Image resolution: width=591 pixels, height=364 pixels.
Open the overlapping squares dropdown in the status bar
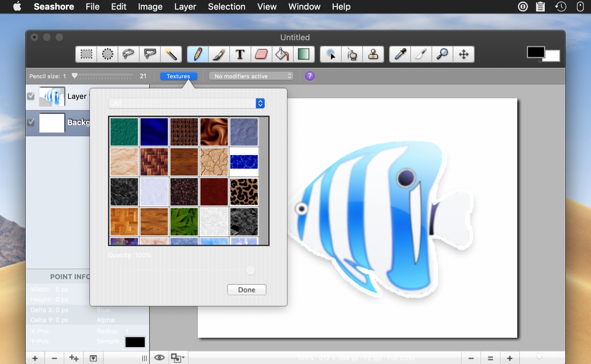(178, 358)
